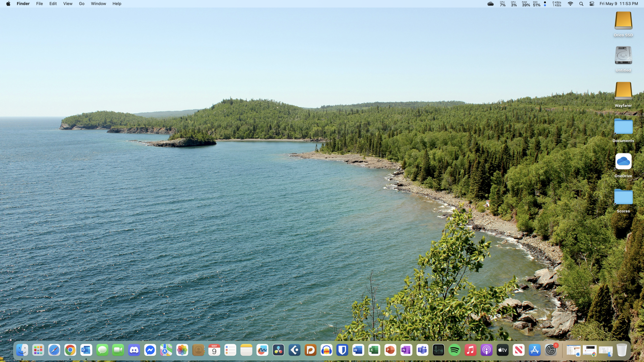644x362 pixels.
Task: Open the Discord app in Dock
Action: click(134, 350)
